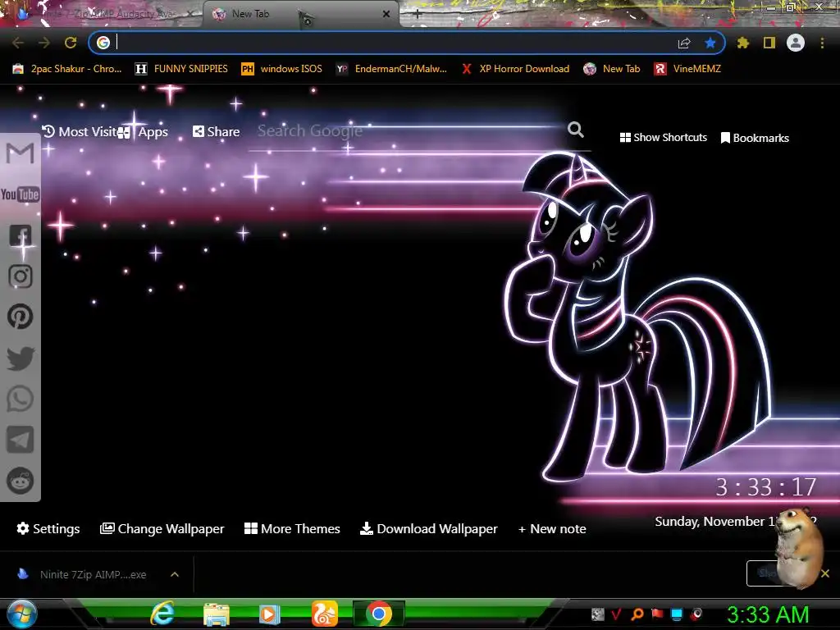Open the new tab Settings
This screenshot has height=630, width=840.
click(48, 529)
